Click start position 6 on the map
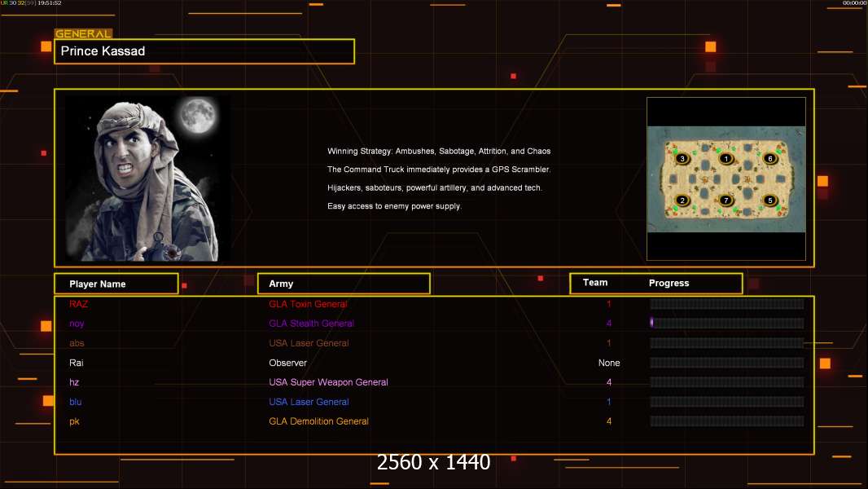 pyautogui.click(x=769, y=158)
